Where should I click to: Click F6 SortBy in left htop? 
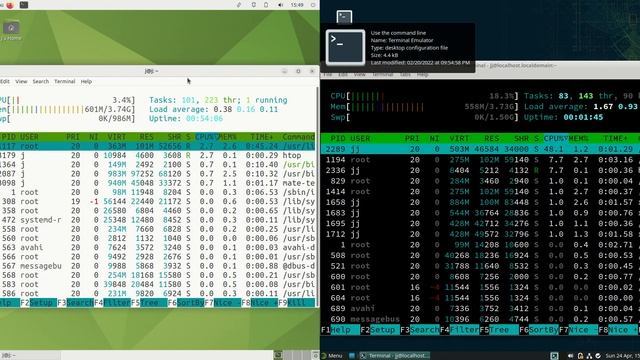point(186,302)
